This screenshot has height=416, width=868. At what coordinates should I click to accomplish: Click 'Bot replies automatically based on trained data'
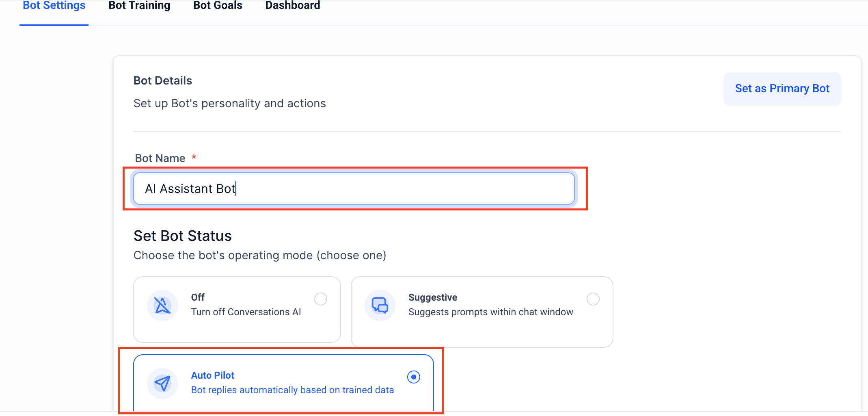292,390
